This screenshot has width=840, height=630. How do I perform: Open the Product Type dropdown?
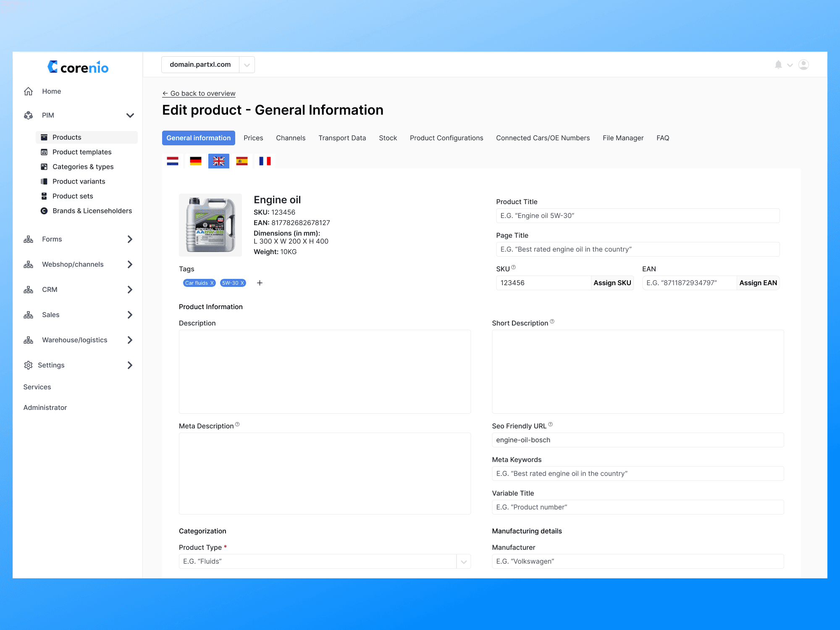pos(464,561)
